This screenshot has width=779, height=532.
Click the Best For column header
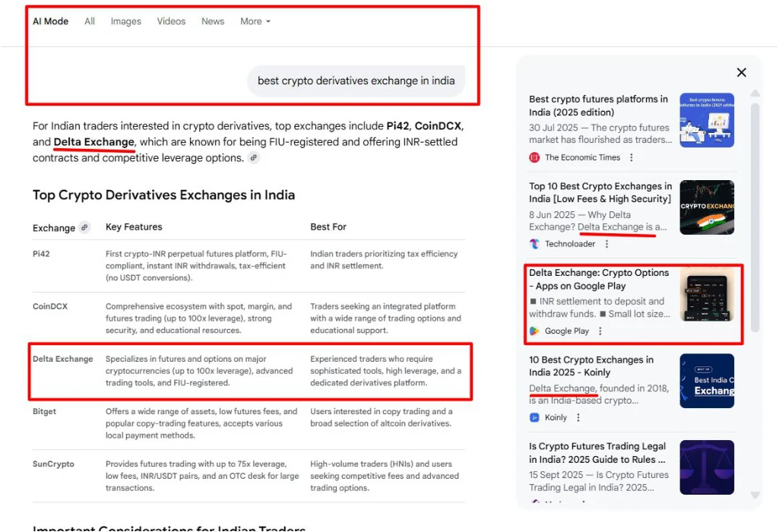pos(328,227)
